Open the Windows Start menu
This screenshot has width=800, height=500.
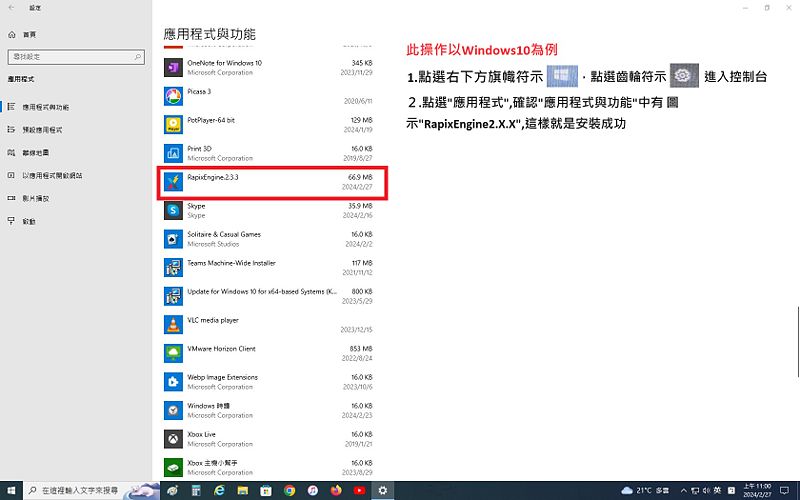coord(11,490)
